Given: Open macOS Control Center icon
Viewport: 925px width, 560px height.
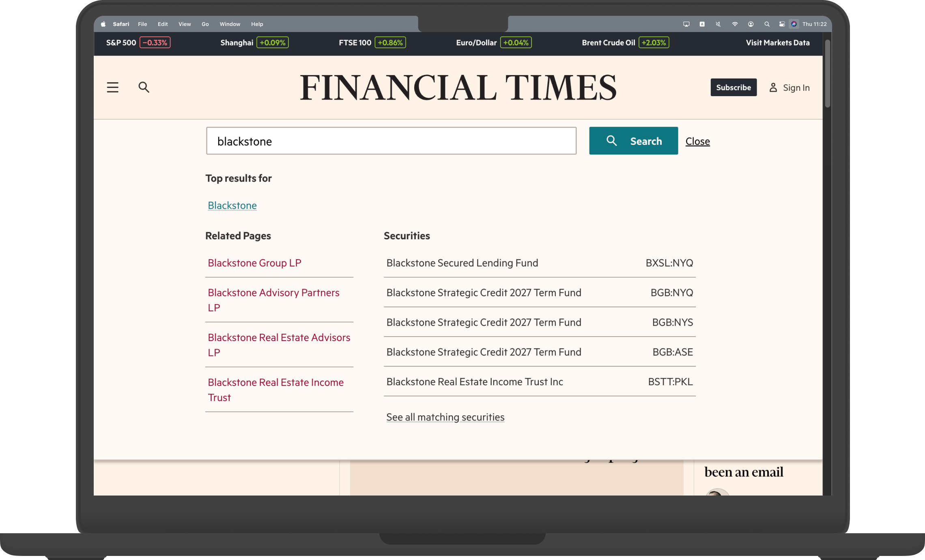Looking at the screenshot, I should click(782, 24).
